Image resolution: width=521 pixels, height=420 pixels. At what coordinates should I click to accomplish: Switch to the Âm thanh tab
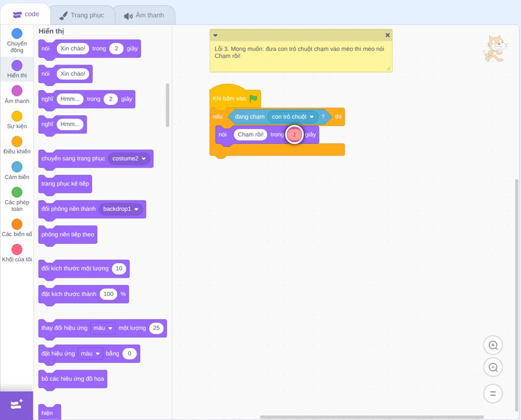tap(144, 15)
